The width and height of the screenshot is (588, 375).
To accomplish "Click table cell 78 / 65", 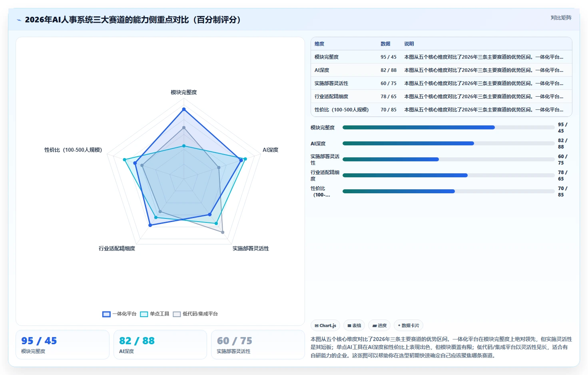I will (389, 97).
